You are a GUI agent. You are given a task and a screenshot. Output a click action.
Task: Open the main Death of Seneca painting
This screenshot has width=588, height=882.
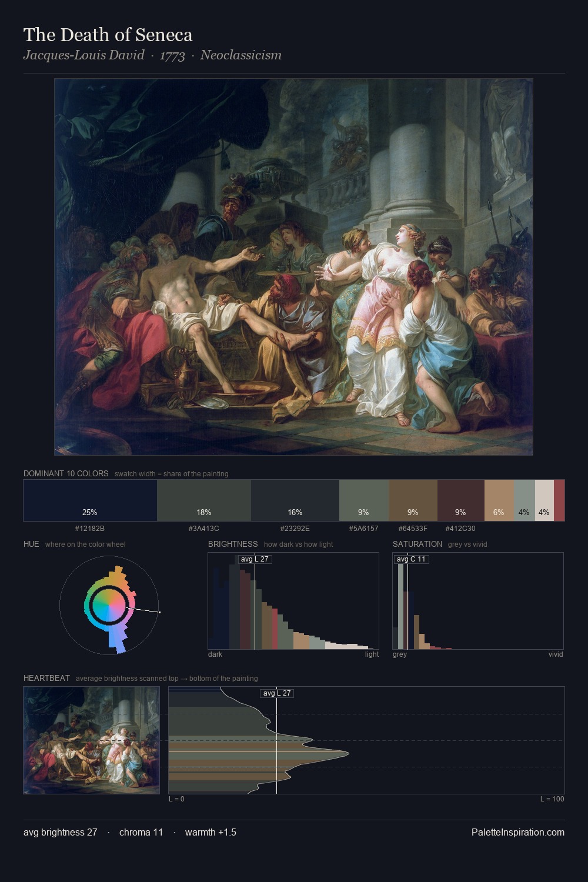click(293, 267)
